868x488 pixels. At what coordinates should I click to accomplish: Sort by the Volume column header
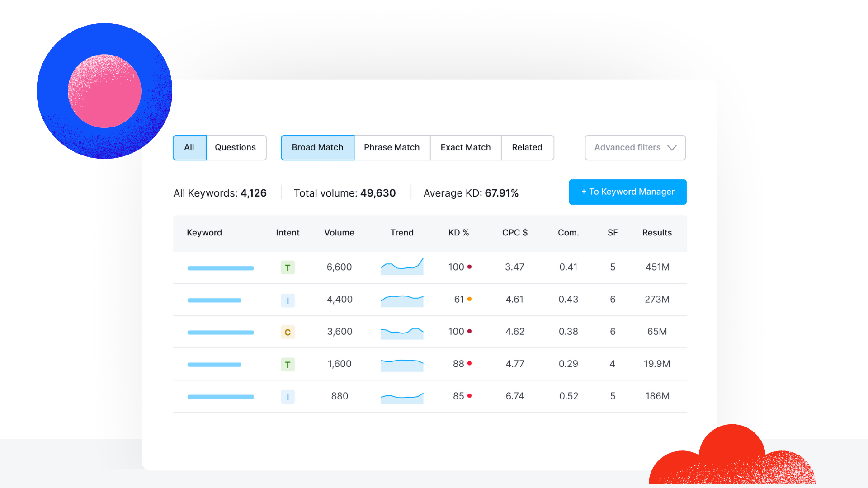pyautogui.click(x=339, y=233)
